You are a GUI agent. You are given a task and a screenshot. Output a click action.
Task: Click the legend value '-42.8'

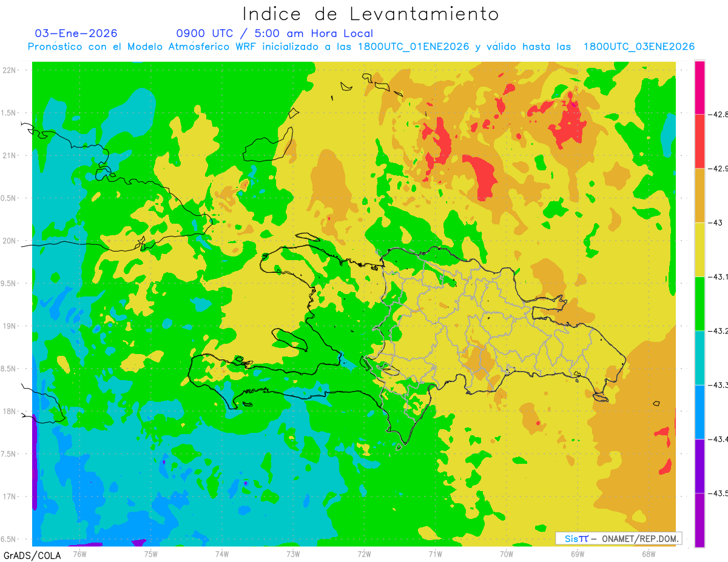click(717, 115)
